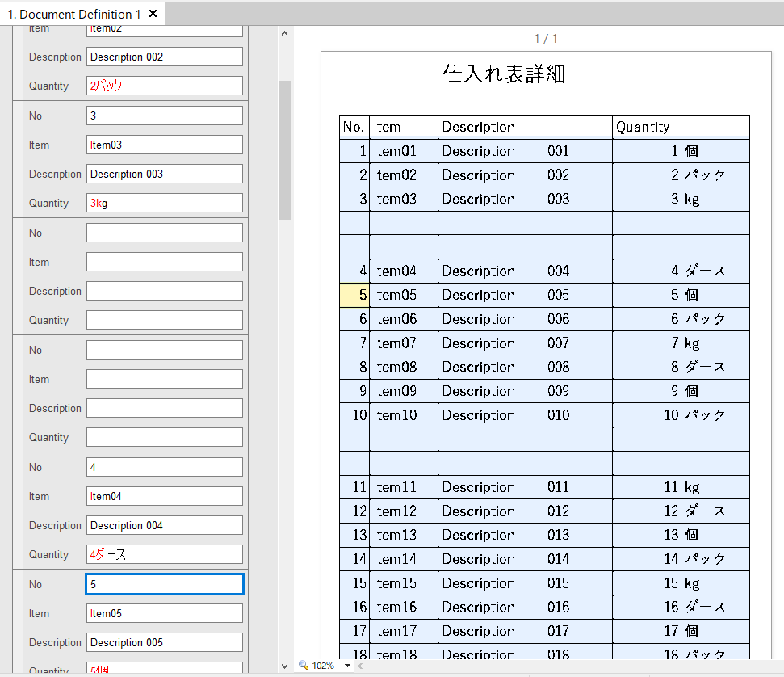Click the Item13 cell in preview table

click(x=404, y=535)
